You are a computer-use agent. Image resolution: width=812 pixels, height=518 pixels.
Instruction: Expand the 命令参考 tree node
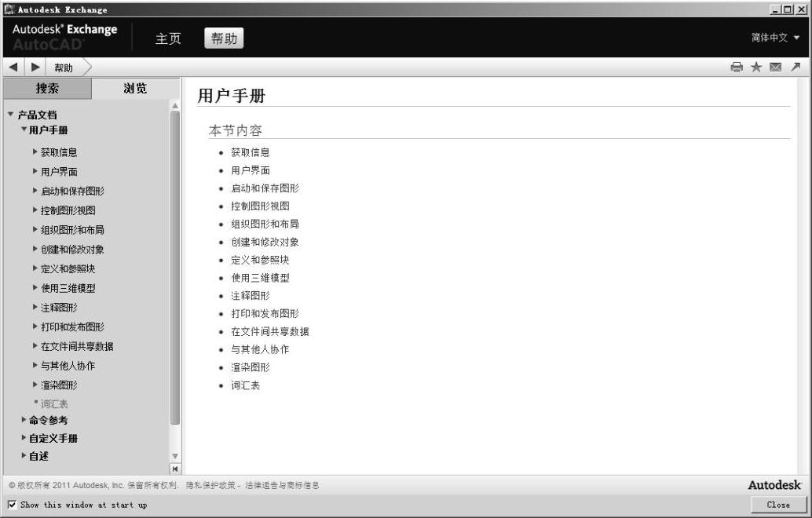point(24,420)
